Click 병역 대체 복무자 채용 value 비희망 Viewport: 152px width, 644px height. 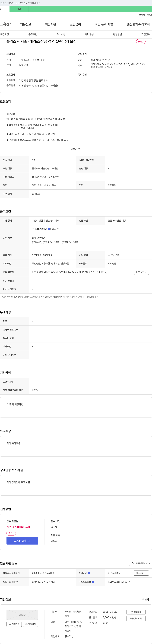35,390
